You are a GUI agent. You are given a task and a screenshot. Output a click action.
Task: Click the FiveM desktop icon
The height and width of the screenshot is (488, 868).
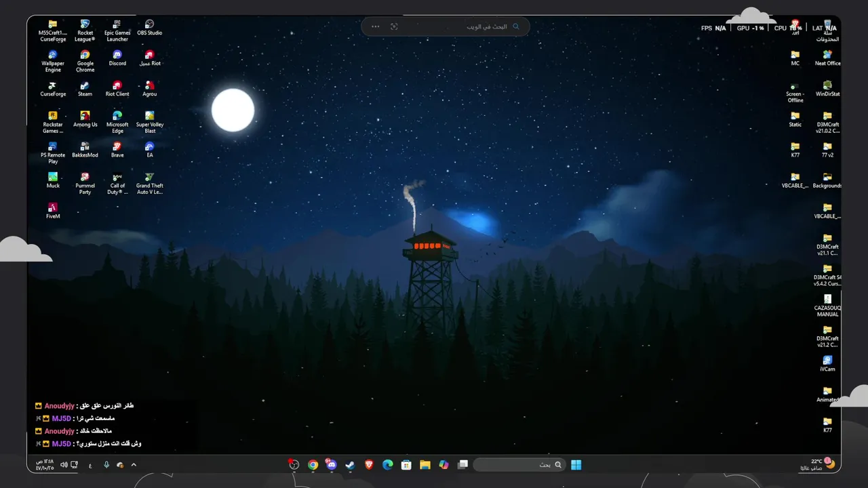[53, 211]
